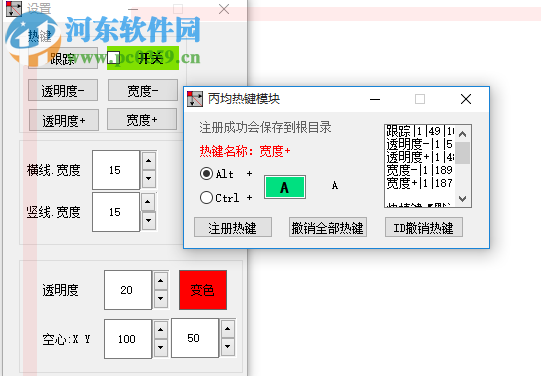Click the 丙均热键模块 window icon
The width and height of the screenshot is (541, 376).
195,99
